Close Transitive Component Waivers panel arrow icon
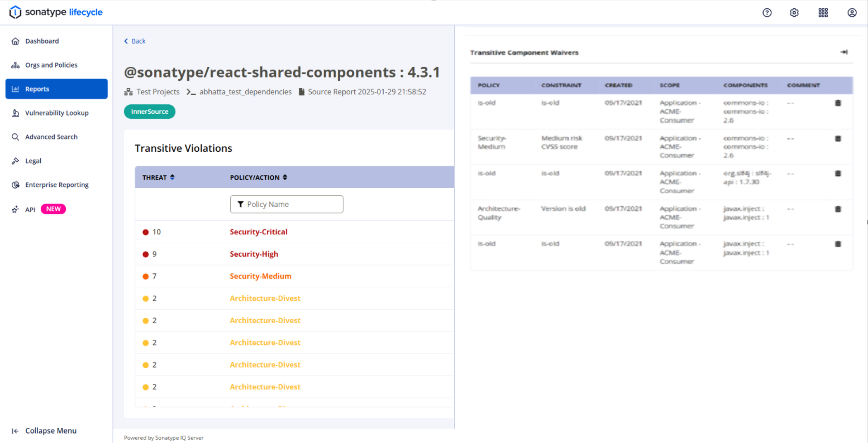868x443 pixels. click(844, 52)
